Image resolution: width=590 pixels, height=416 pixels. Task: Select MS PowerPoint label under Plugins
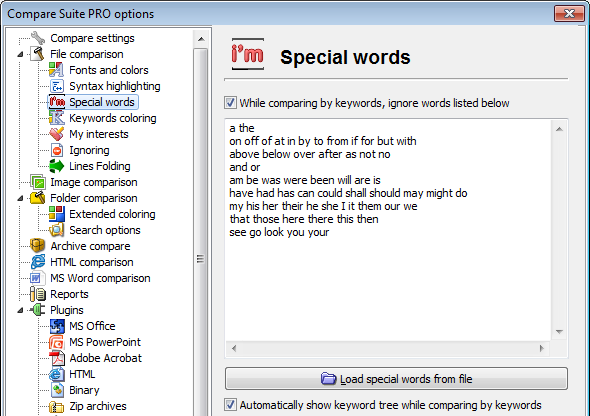[x=105, y=342]
